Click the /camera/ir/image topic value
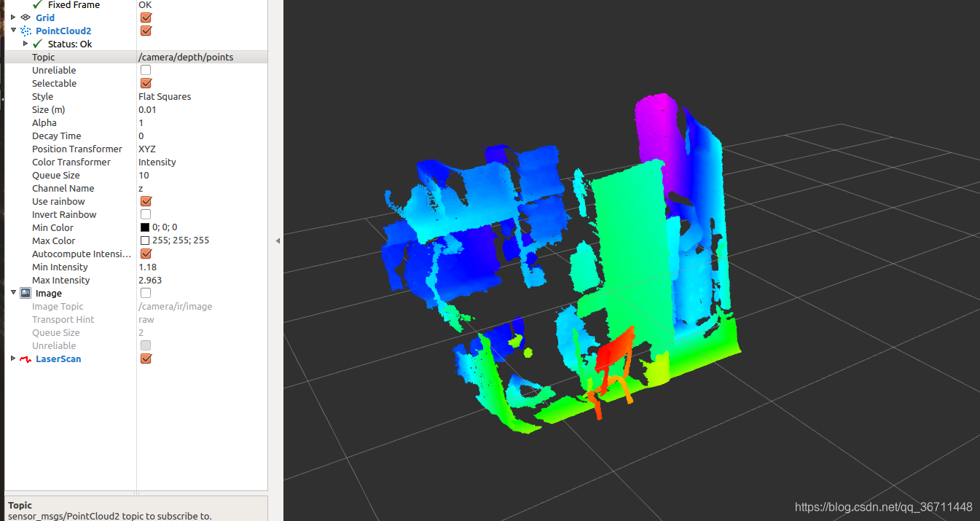This screenshot has width=980, height=521. click(x=175, y=306)
